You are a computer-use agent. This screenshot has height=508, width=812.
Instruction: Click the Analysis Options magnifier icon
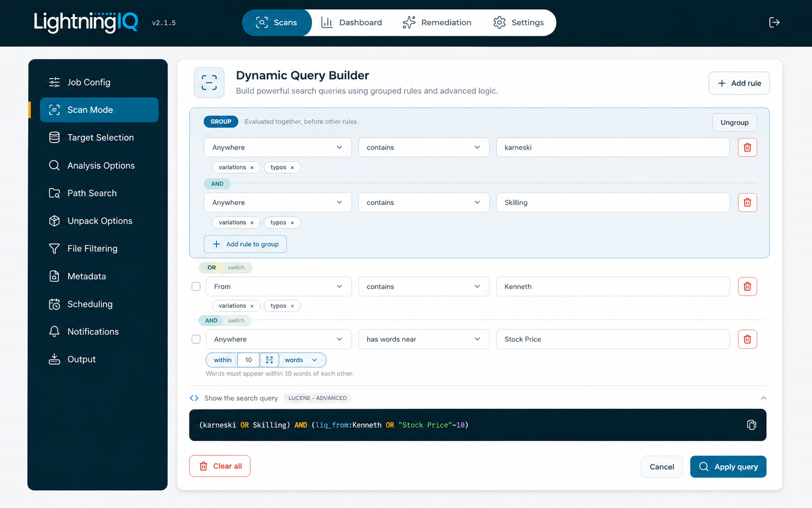pyautogui.click(x=54, y=165)
